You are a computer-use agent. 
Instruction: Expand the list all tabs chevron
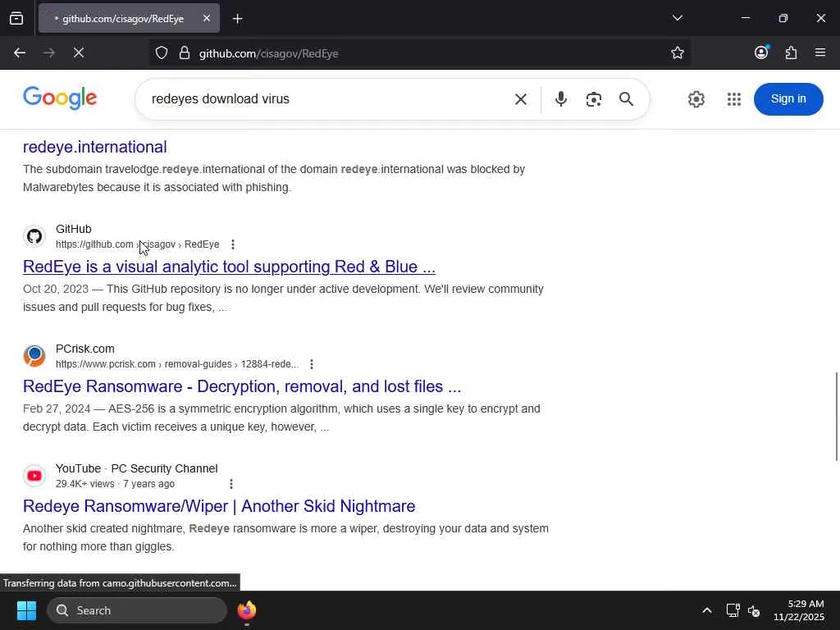[677, 18]
